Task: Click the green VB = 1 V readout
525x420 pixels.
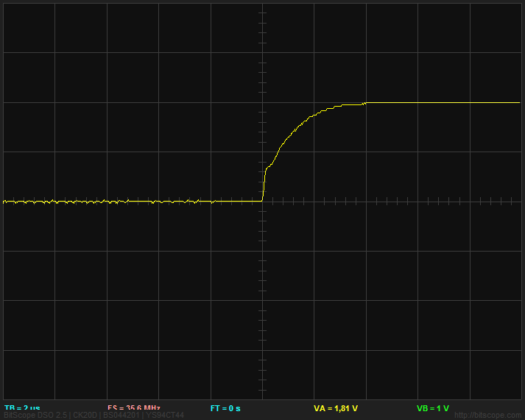Action: click(x=432, y=407)
